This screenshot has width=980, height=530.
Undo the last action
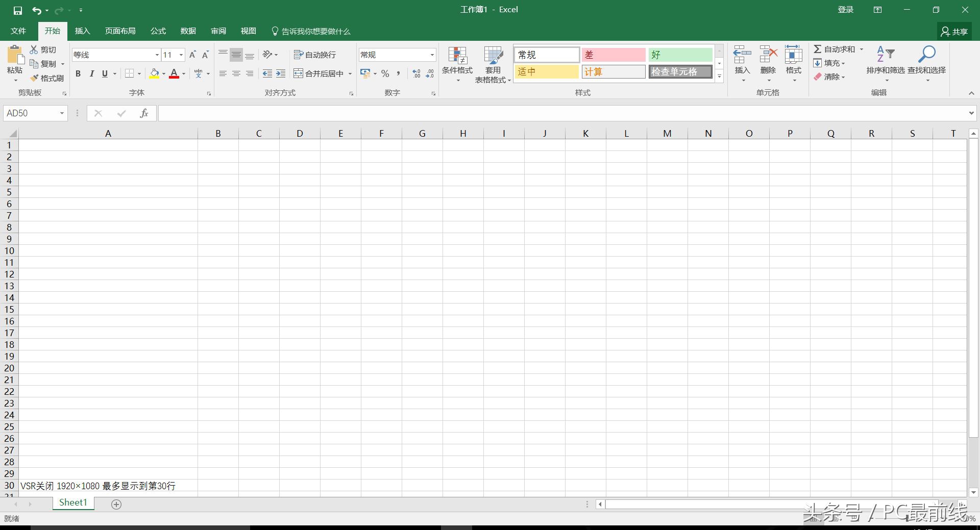(37, 10)
